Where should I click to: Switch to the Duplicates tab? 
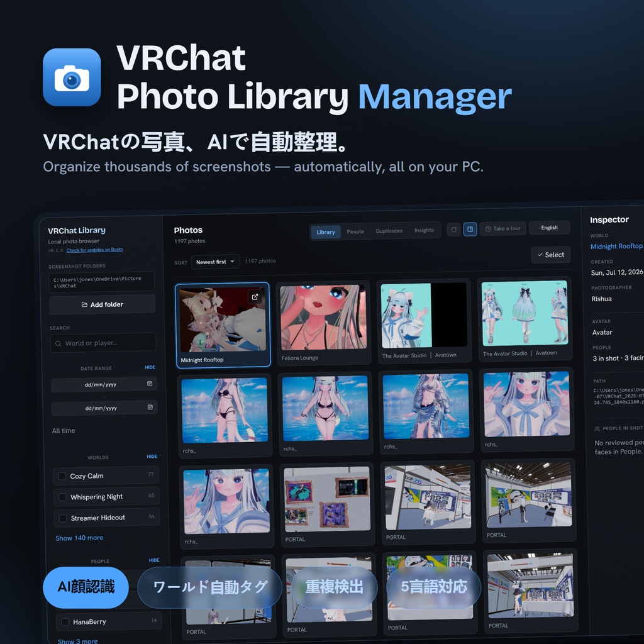pos(389,231)
